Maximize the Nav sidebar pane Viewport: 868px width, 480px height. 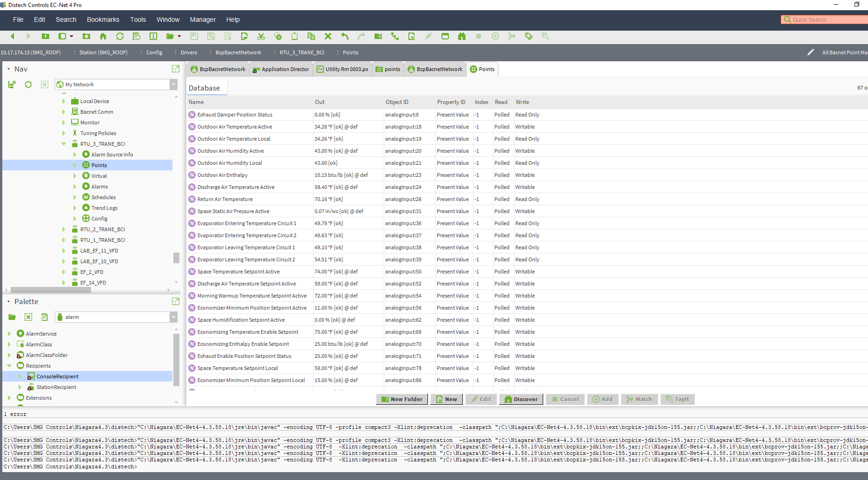pyautogui.click(x=176, y=69)
